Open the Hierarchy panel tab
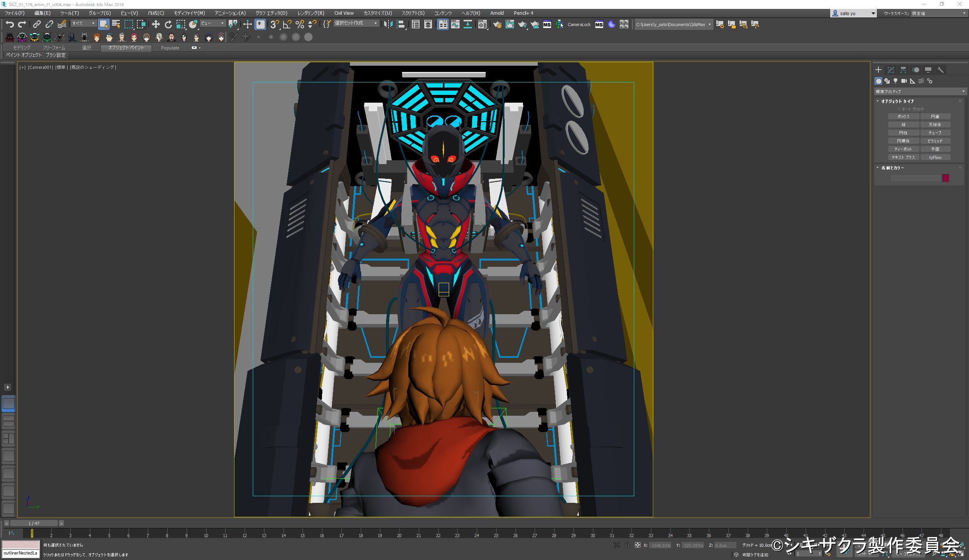Viewport: 969px width, 560px height. 903,70
